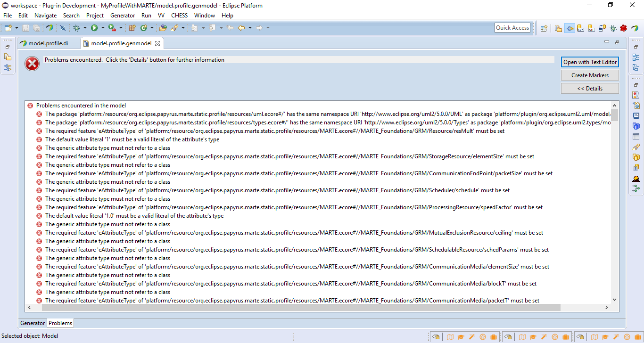Click the Open Perspective icon
Viewport: 644px width, 343px height.
[544, 28]
